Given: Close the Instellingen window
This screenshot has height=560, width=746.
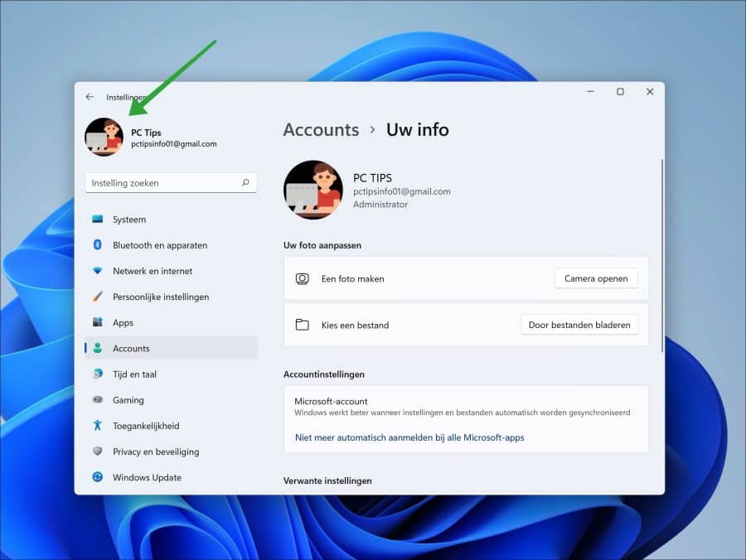Looking at the screenshot, I should click(x=650, y=91).
